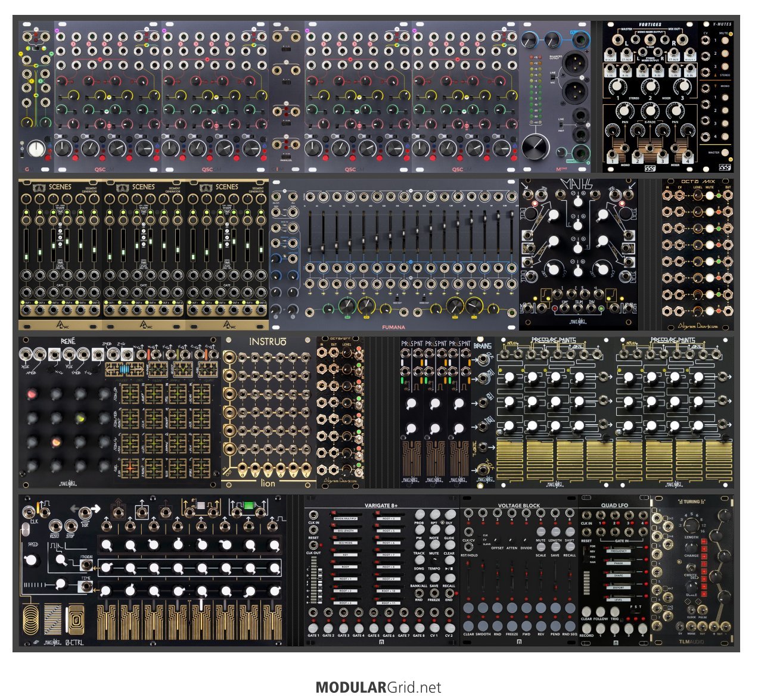Adjust the KEY slider on Varigate 8+

346,550
